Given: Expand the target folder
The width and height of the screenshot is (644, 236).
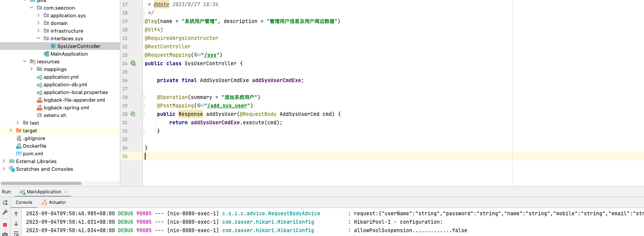Looking at the screenshot, I should coord(11,130).
